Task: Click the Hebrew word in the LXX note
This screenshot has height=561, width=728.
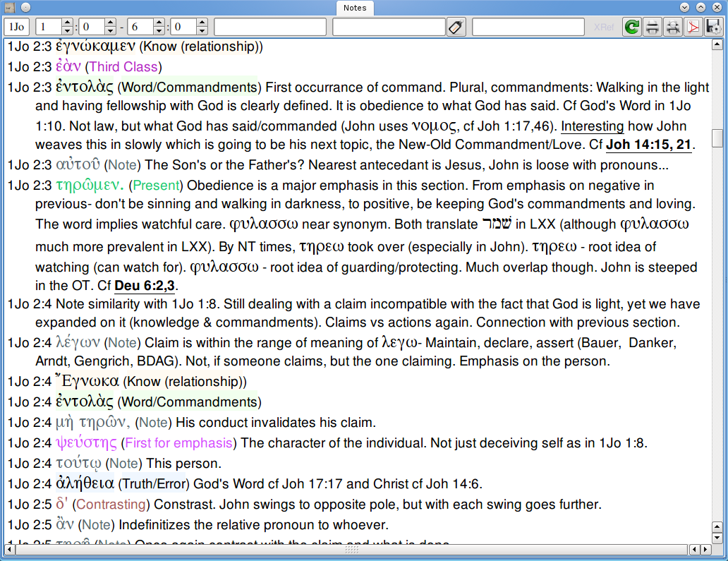Action: (497, 224)
